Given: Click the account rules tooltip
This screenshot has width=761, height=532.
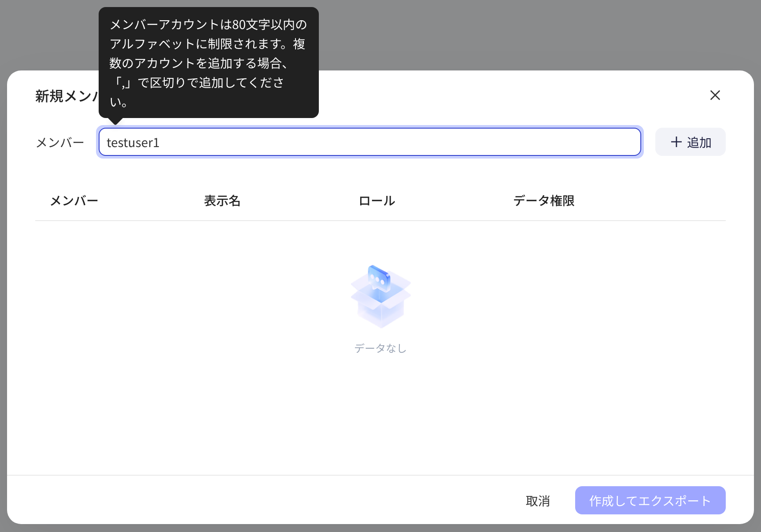Looking at the screenshot, I should [209, 63].
